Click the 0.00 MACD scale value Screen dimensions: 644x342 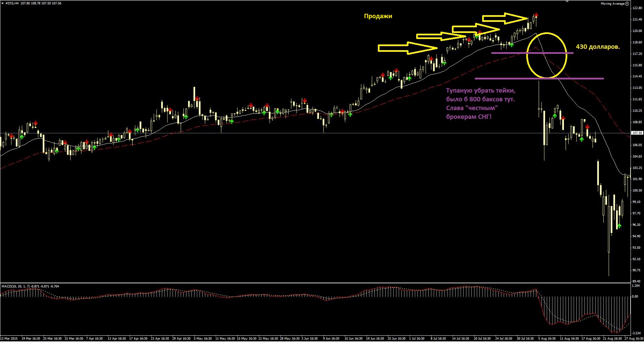(x=635, y=297)
